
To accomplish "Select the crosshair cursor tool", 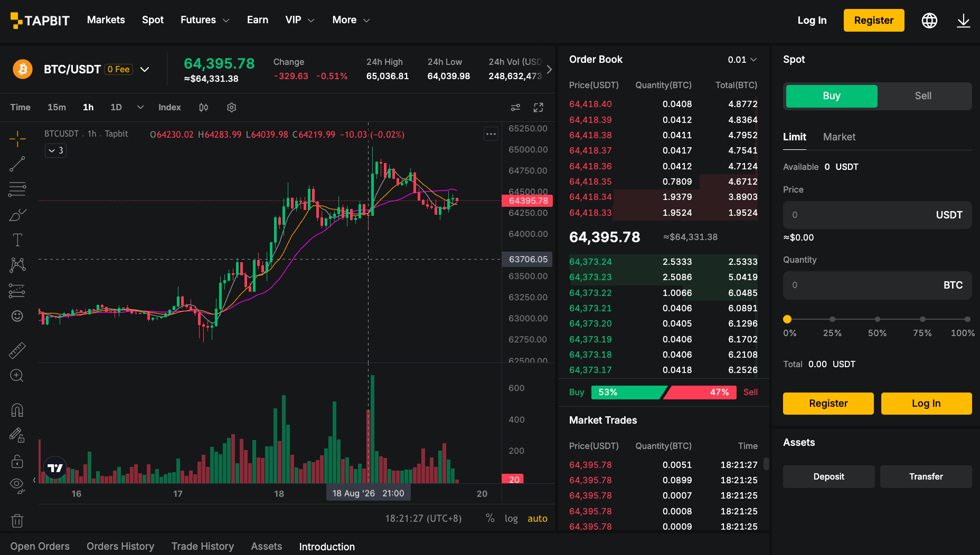I will [17, 139].
